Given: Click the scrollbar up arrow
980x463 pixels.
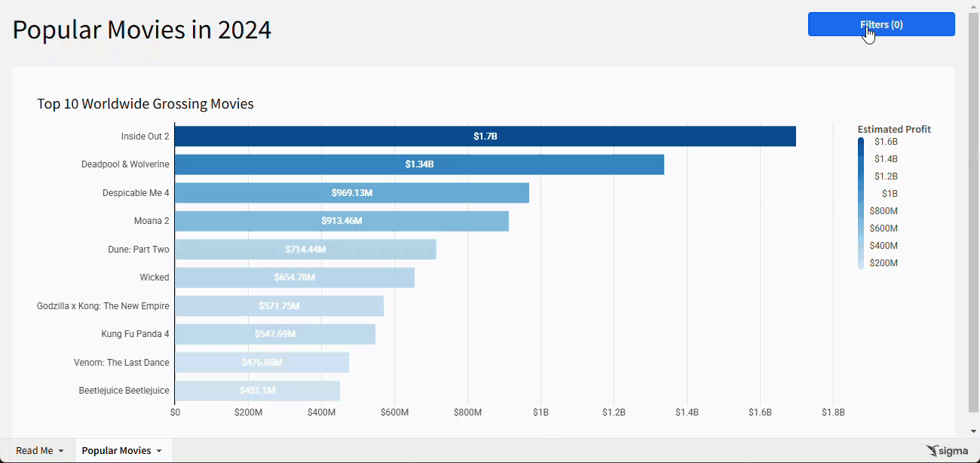Looking at the screenshot, I should coord(973,6).
